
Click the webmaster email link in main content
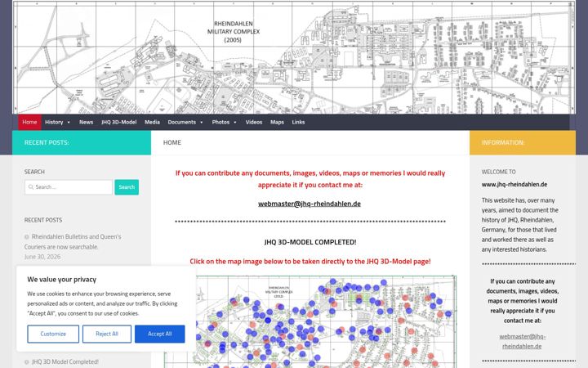310,204
